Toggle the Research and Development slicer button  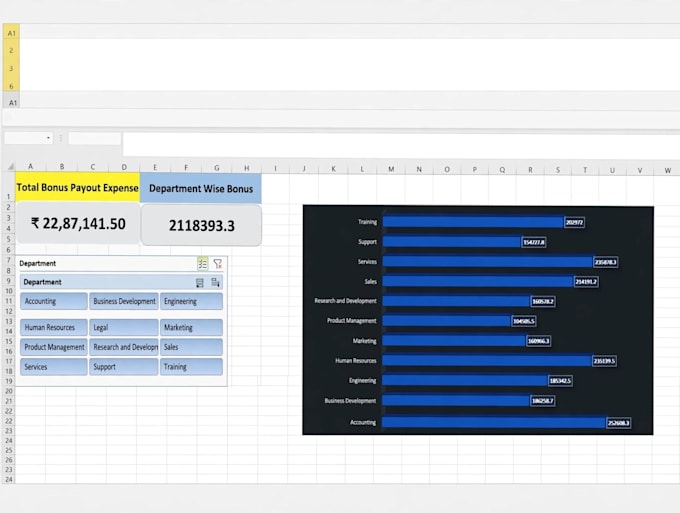tap(124, 347)
